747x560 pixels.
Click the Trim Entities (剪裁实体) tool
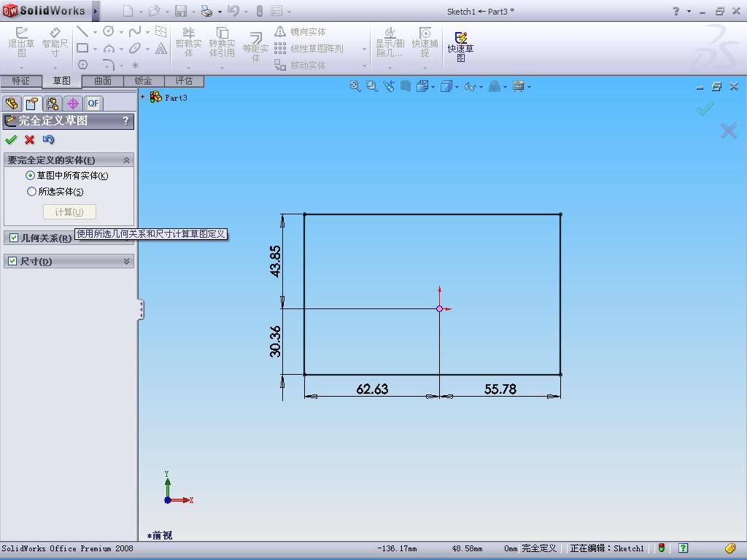coord(189,42)
